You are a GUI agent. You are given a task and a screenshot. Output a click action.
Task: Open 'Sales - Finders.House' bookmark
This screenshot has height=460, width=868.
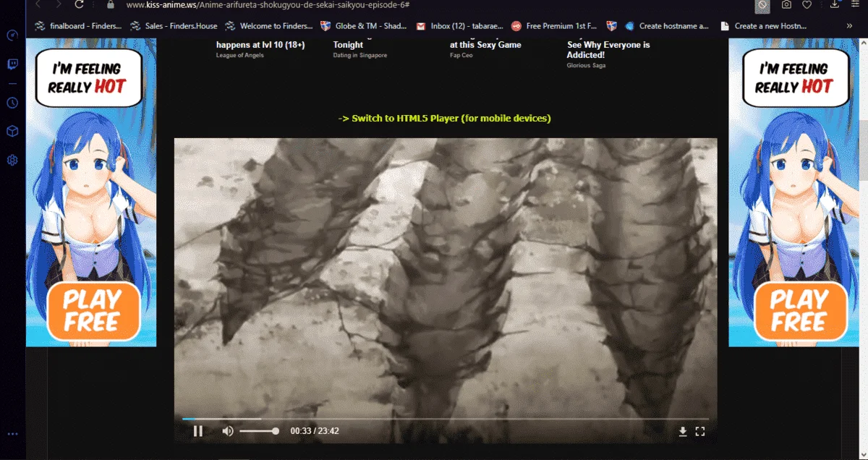pyautogui.click(x=174, y=26)
